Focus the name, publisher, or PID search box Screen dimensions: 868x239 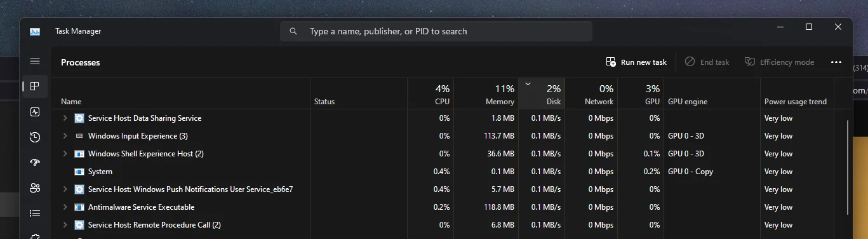(x=436, y=31)
